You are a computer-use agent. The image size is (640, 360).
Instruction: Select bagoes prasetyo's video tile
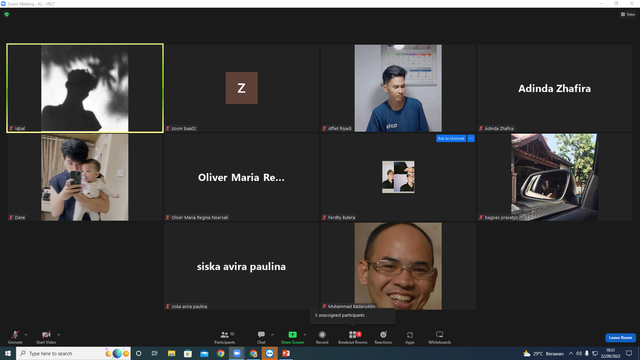[555, 177]
